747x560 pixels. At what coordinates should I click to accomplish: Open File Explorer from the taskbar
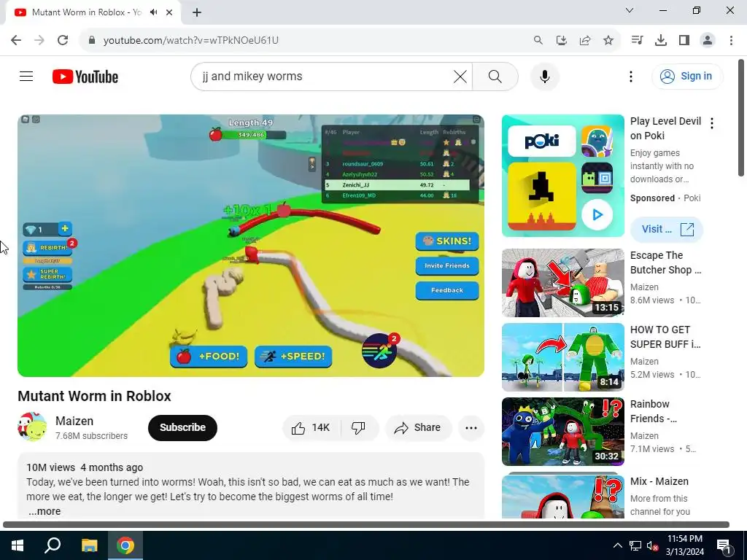tap(89, 545)
